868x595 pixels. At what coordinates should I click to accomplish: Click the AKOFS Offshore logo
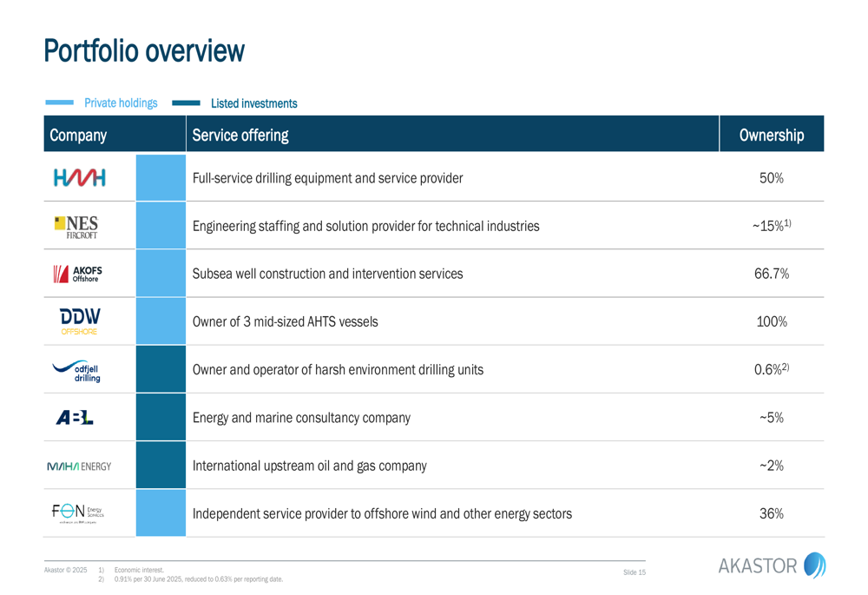click(79, 274)
